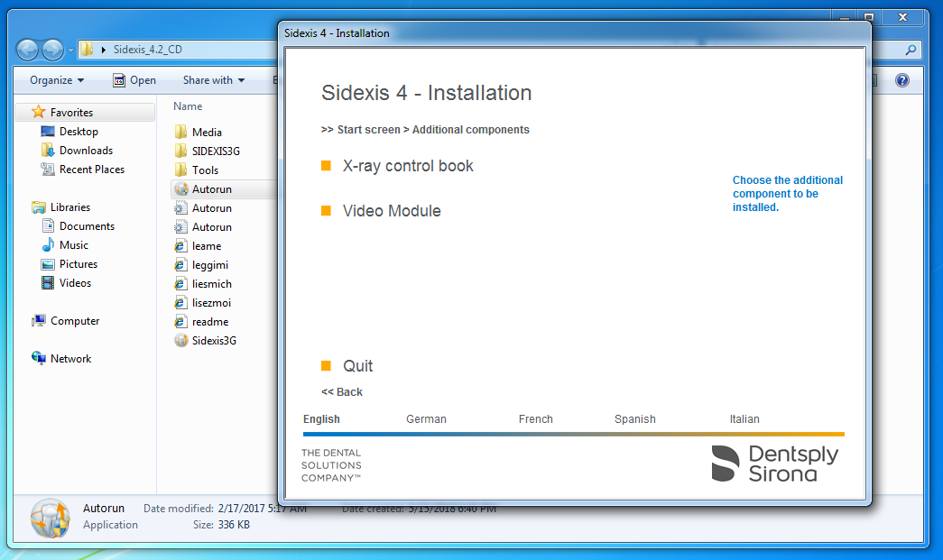
Task: Click the Computer monitor icon
Action: [x=39, y=320]
